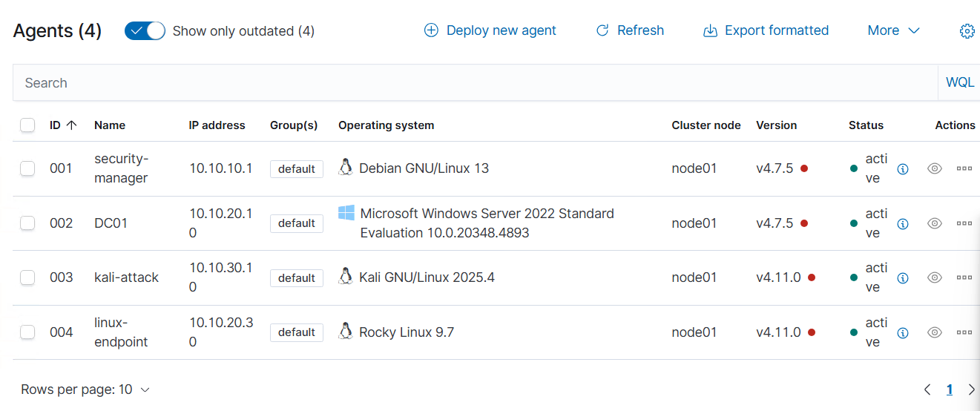Screen dimensions: 980x411
Task: Select the linux-endpoint agent name
Action: [x=122, y=332]
